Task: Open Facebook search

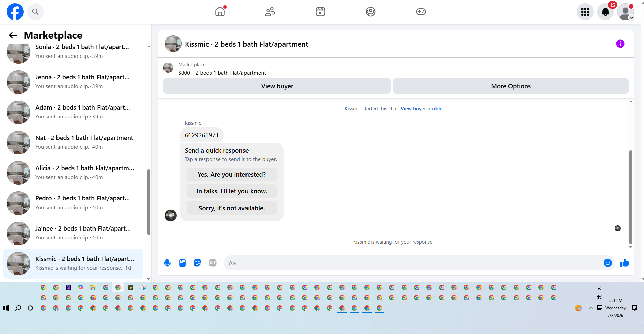Action: pyautogui.click(x=35, y=12)
